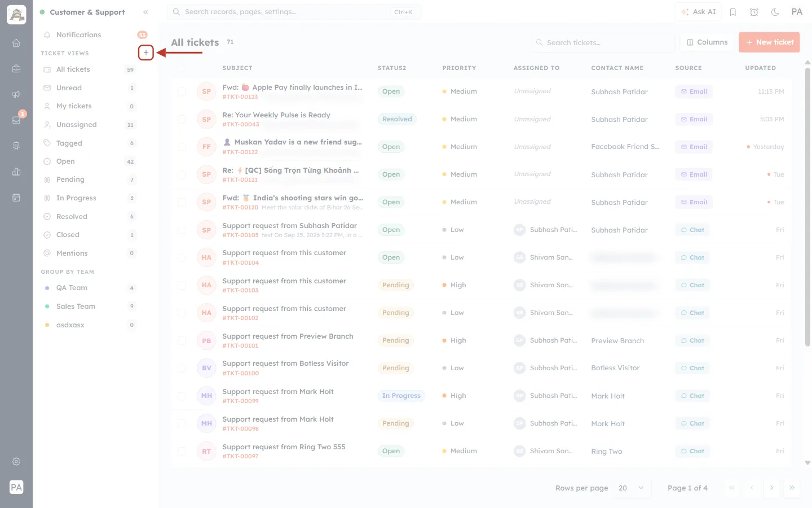Image resolution: width=812 pixels, height=508 pixels.
Task: Click the Ask AI button
Action: [x=698, y=12]
